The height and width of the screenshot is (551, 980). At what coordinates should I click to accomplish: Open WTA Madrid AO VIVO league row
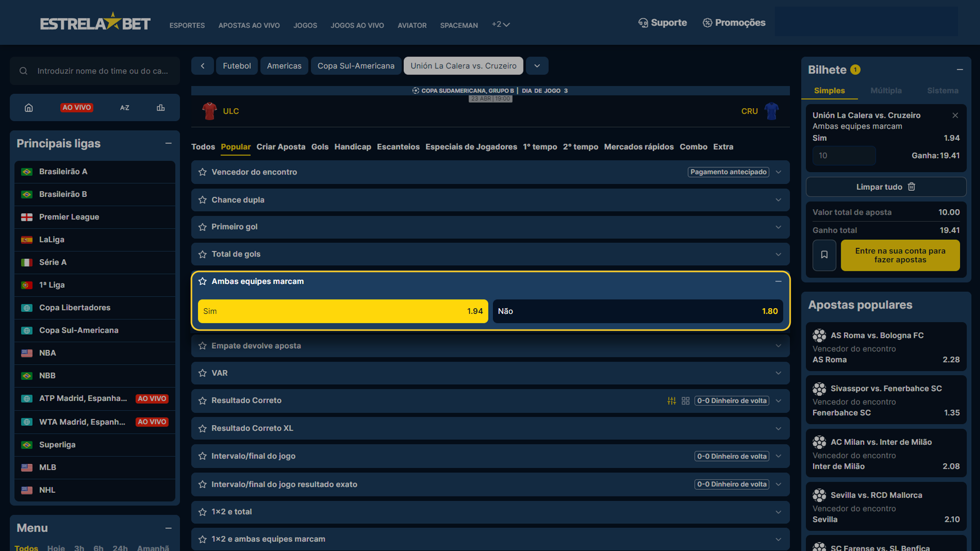pyautogui.click(x=95, y=422)
